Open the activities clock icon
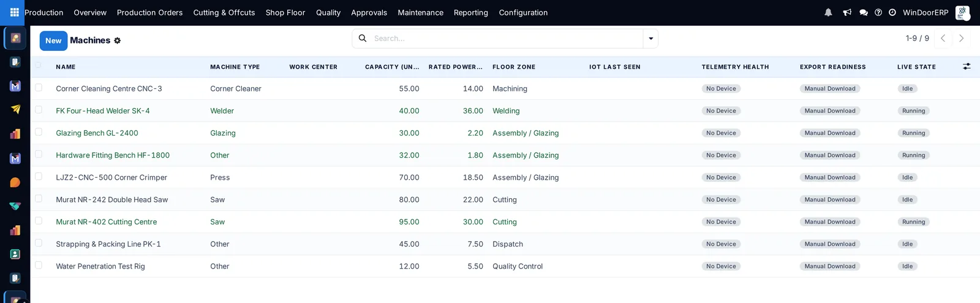980x303 pixels. [x=892, y=12]
